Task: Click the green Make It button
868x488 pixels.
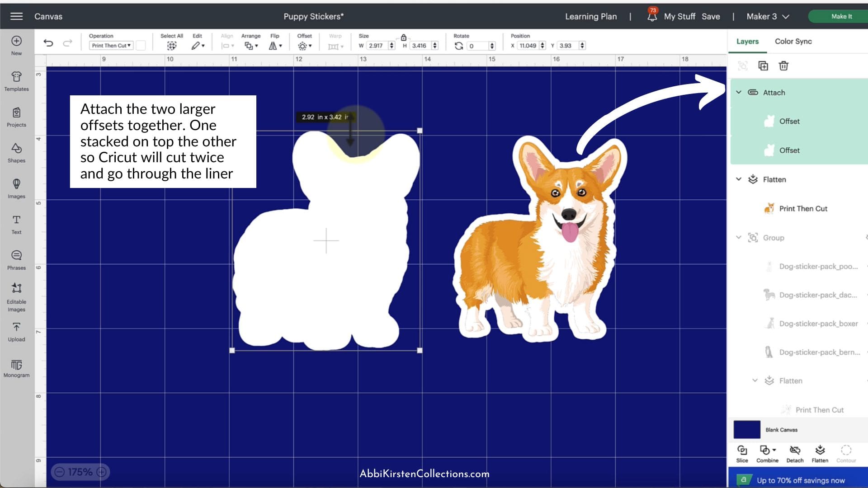Action: click(841, 16)
